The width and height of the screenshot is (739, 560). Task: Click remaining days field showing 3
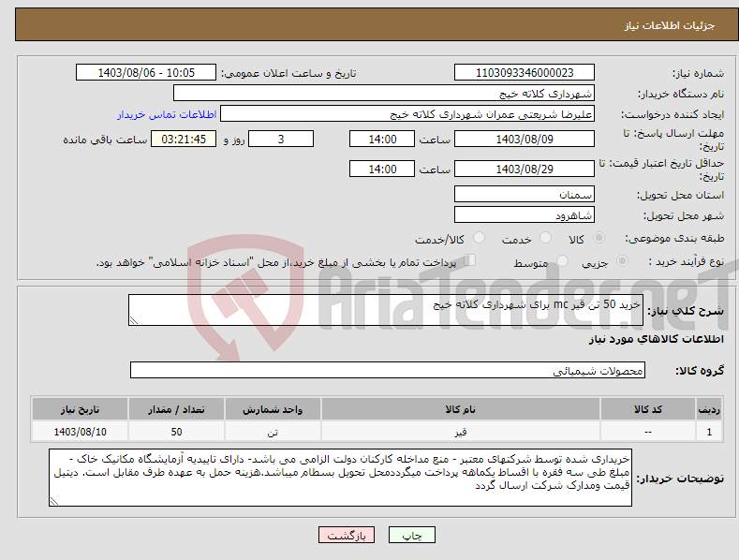pos(281,139)
